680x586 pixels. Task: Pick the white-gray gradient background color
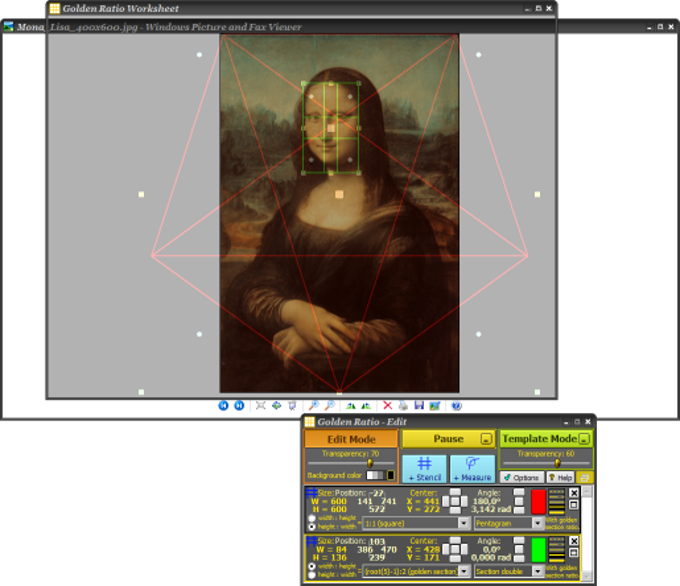pos(376,475)
